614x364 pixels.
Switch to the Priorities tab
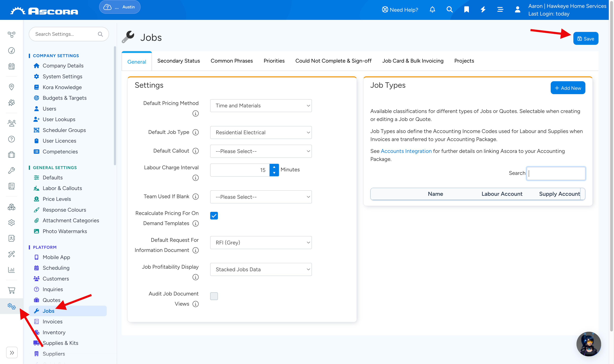tap(274, 61)
